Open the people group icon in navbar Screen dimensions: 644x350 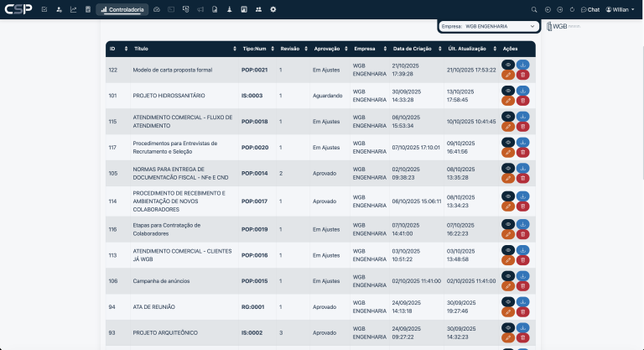click(258, 9)
